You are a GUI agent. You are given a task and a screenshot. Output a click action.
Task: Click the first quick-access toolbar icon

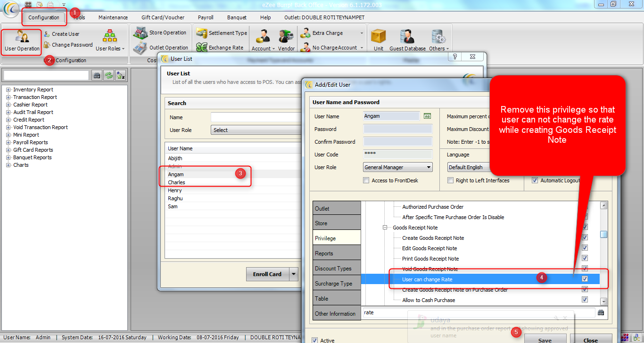(x=28, y=4)
